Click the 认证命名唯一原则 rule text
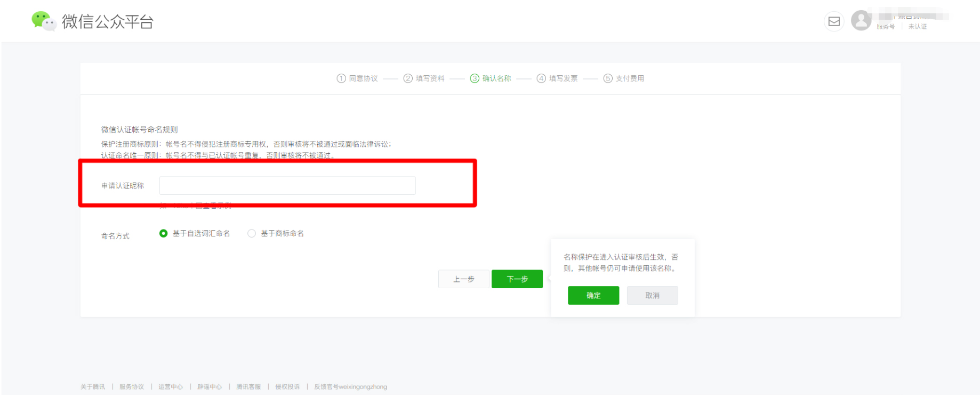This screenshot has width=980, height=395. (x=218, y=155)
